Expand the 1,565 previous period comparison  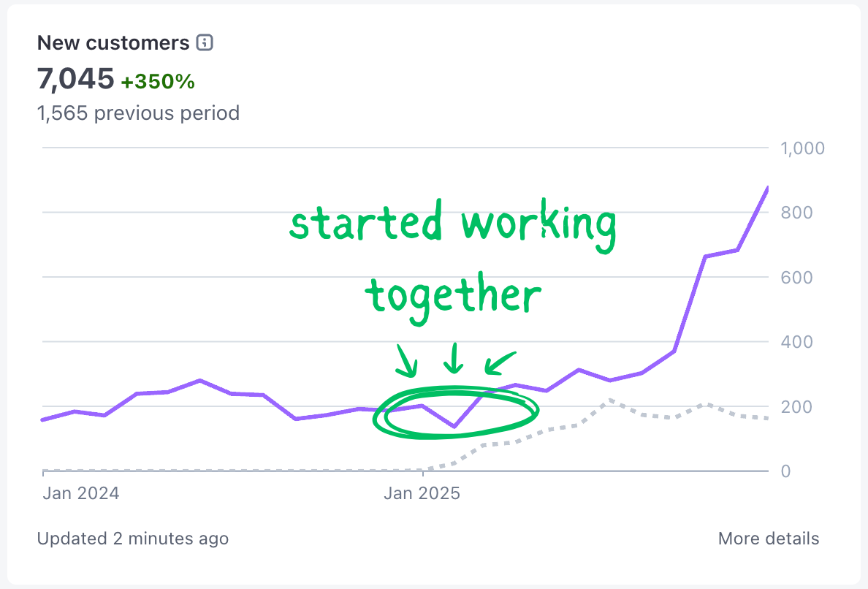(138, 113)
